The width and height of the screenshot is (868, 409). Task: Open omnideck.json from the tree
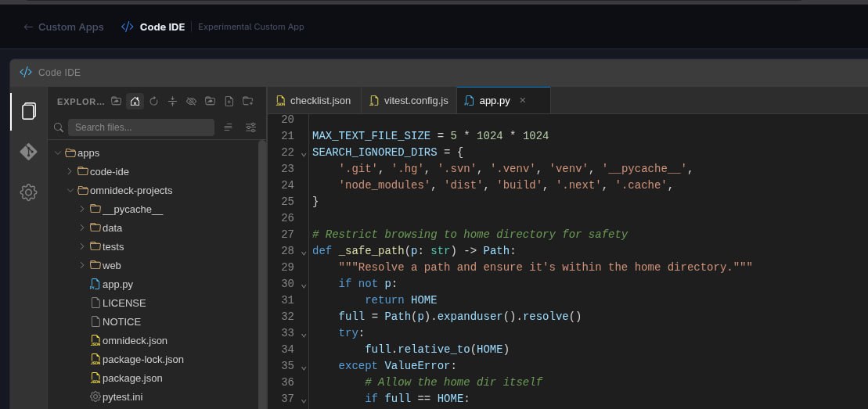pos(135,341)
